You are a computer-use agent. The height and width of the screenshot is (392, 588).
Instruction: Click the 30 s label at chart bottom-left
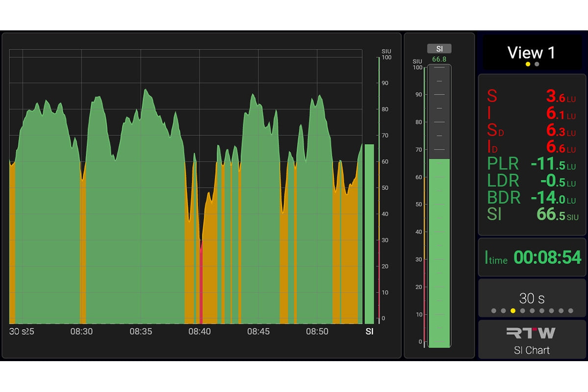[18, 332]
